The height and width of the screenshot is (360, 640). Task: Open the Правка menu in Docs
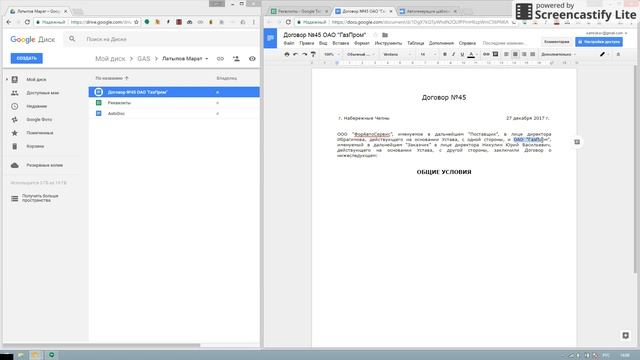pos(307,43)
